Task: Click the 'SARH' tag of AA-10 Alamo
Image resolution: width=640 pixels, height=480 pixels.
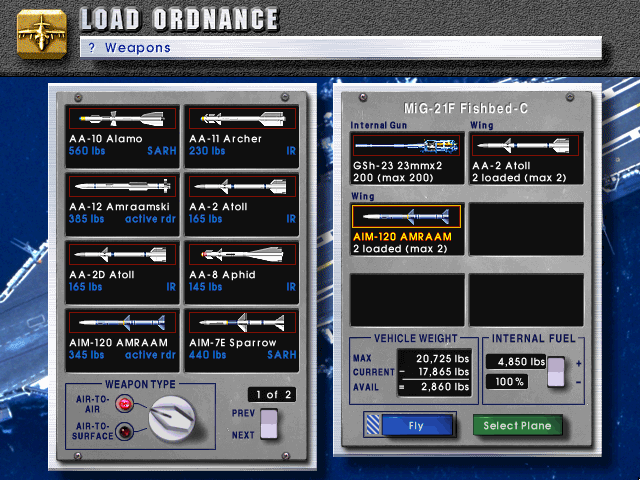Action: 162,151
